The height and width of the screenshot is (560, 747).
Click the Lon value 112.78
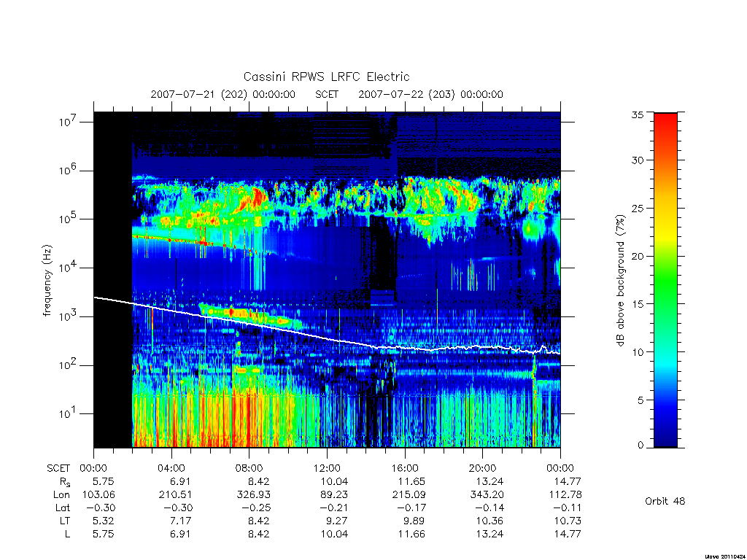[565, 495]
